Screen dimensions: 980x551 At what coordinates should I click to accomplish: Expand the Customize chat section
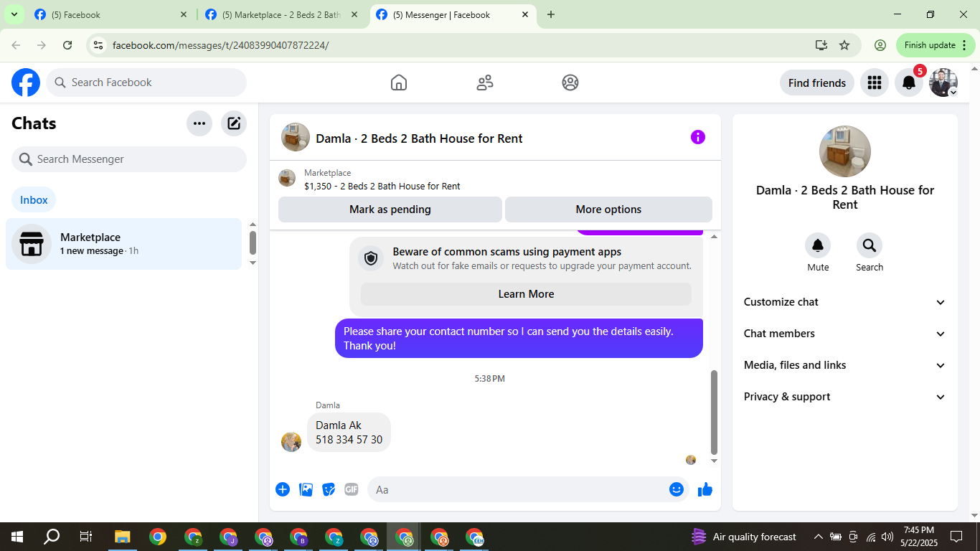[x=845, y=302]
